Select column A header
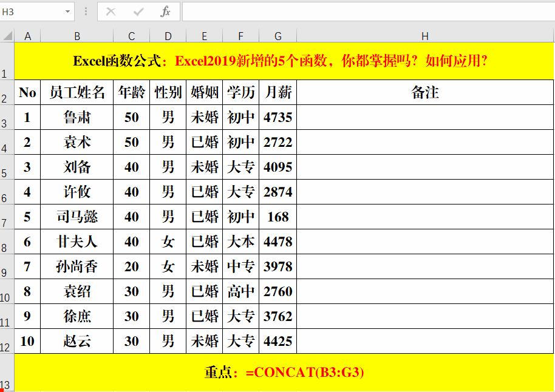Screen dimensions: 555x392 27,36
